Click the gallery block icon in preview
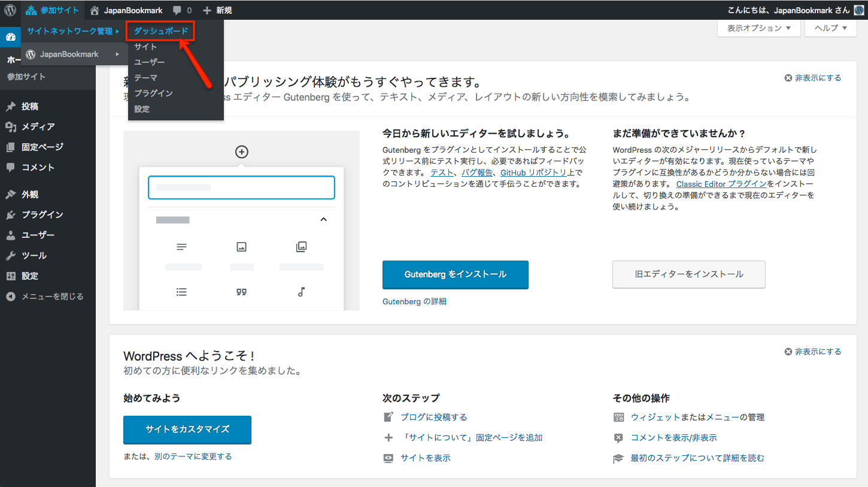Image resolution: width=868 pixels, height=487 pixels. tap(302, 247)
